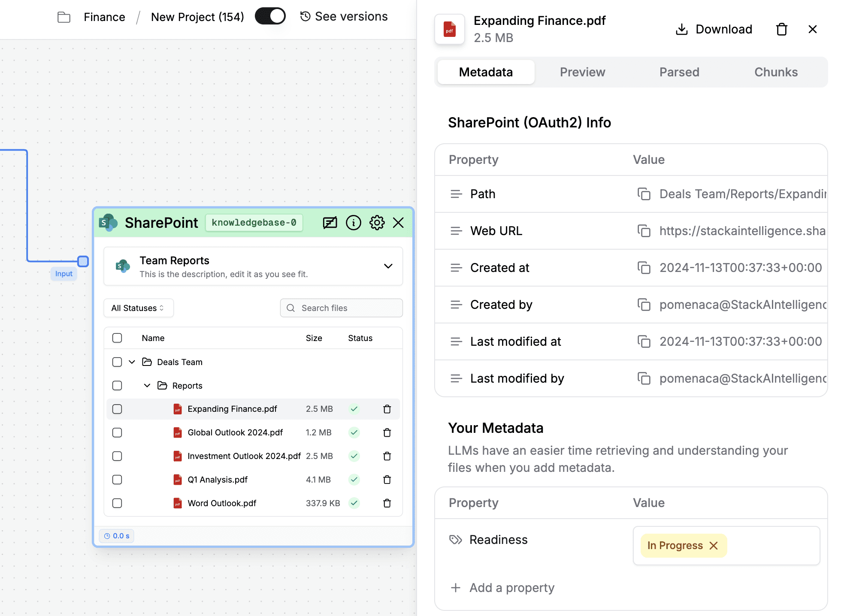Click Add a property

pyautogui.click(x=503, y=588)
